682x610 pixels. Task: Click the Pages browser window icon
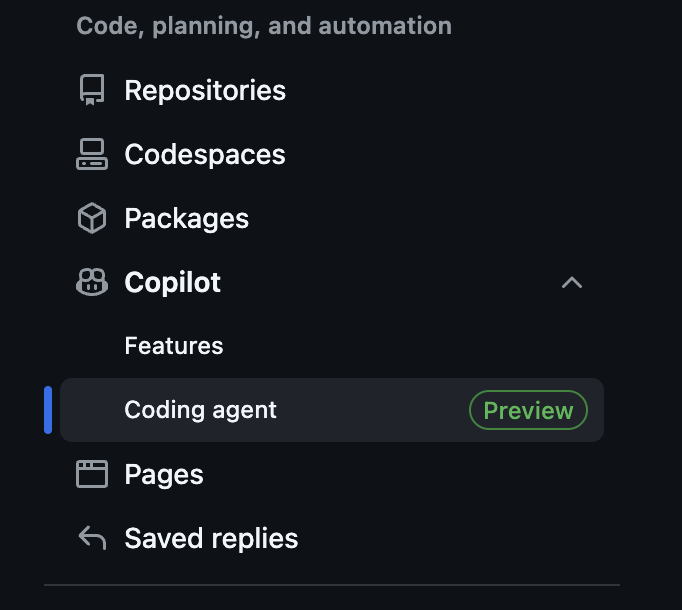click(x=92, y=474)
